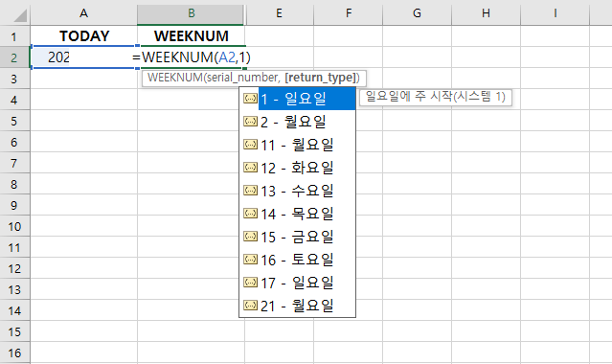
Task: Click the 일요일에 주 시작 description tooltip
Action: (436, 97)
